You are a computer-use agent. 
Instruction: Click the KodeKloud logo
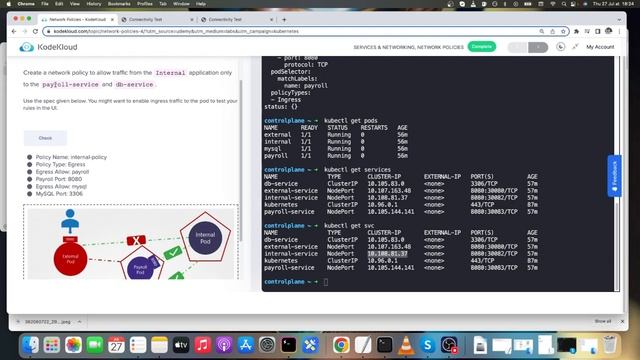click(x=48, y=47)
